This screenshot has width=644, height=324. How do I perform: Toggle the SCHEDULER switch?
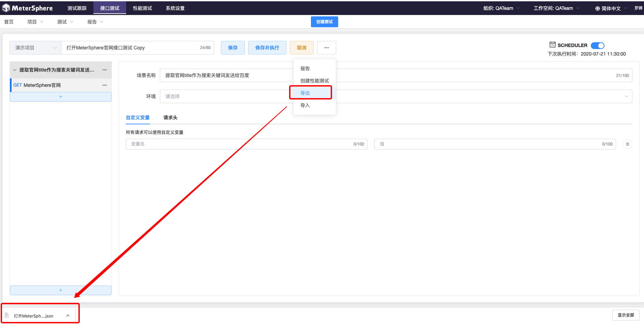pos(598,45)
